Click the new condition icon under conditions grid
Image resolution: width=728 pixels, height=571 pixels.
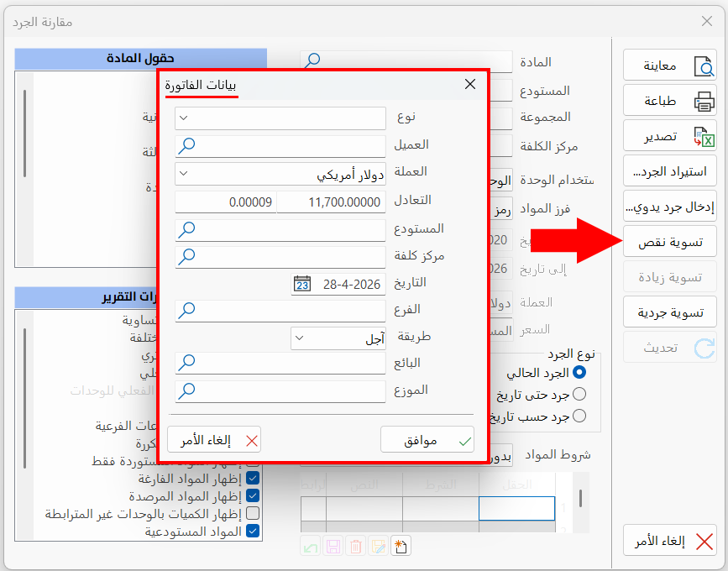coord(401,547)
